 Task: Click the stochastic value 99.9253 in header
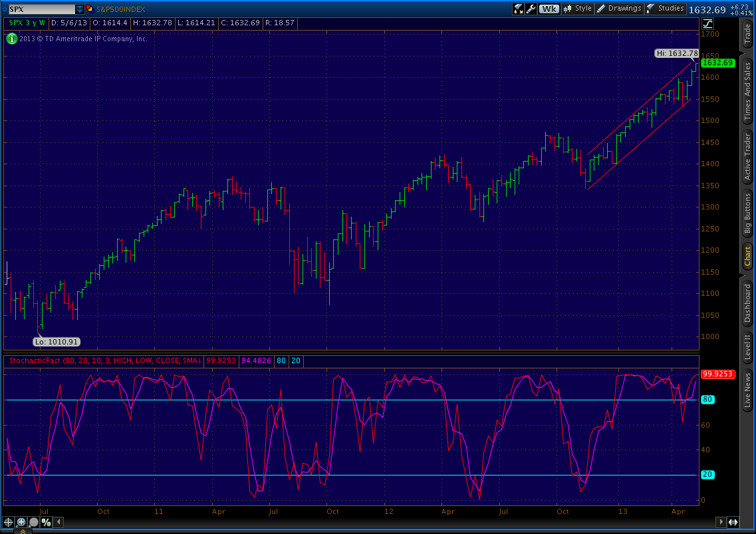[x=221, y=360]
